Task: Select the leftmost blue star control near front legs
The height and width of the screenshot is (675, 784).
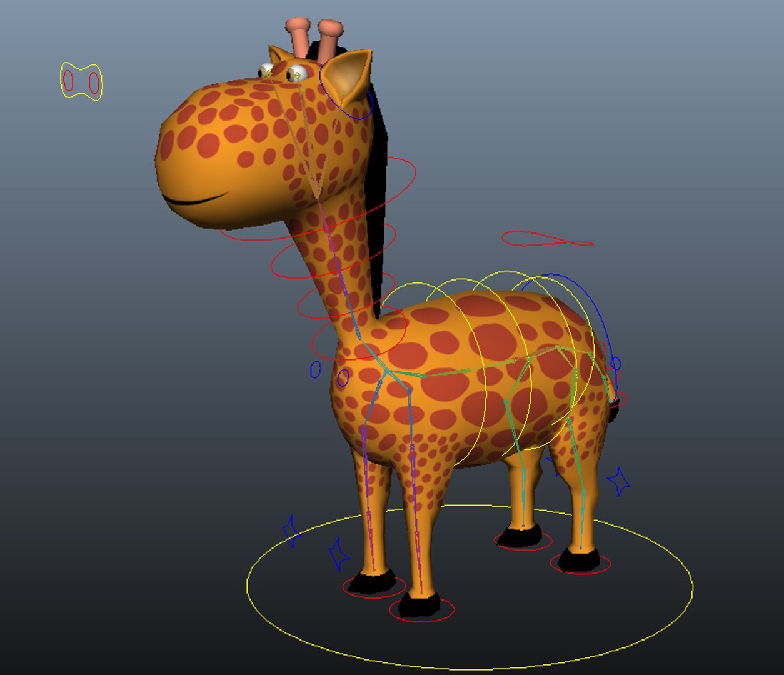Action: coord(291,531)
